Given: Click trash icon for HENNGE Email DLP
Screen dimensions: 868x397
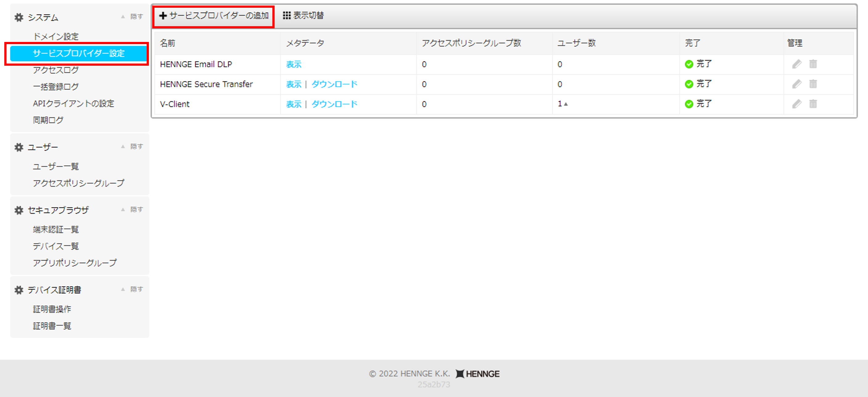Looking at the screenshot, I should pos(813,64).
